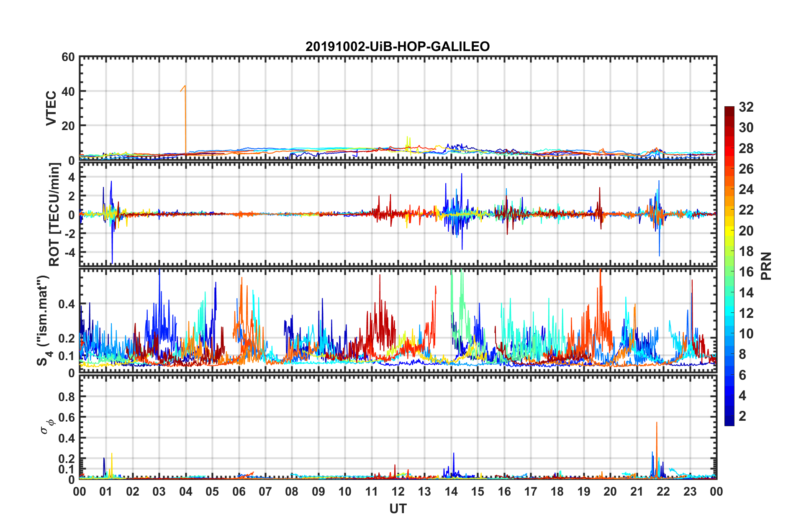The height and width of the screenshot is (532, 796).
Task: Click the VTEC y-axis label
Action: [51, 108]
